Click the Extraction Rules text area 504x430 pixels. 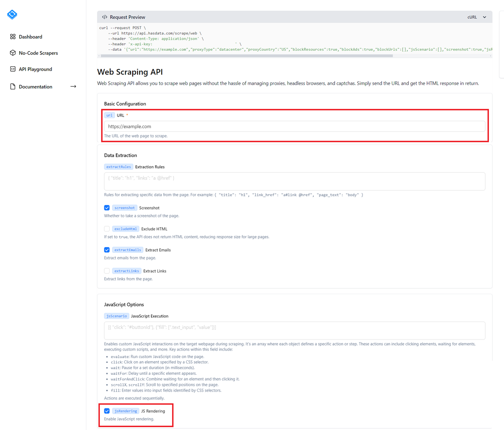295,181
